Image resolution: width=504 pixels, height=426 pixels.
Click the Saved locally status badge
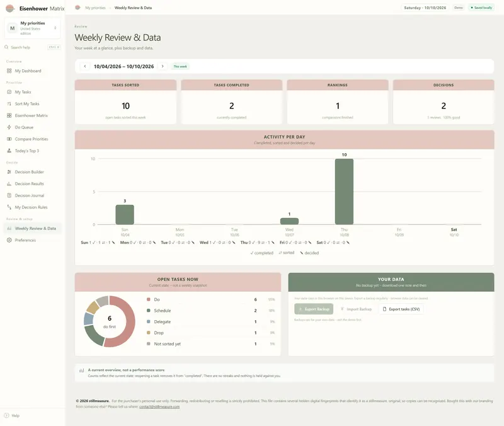click(x=481, y=8)
